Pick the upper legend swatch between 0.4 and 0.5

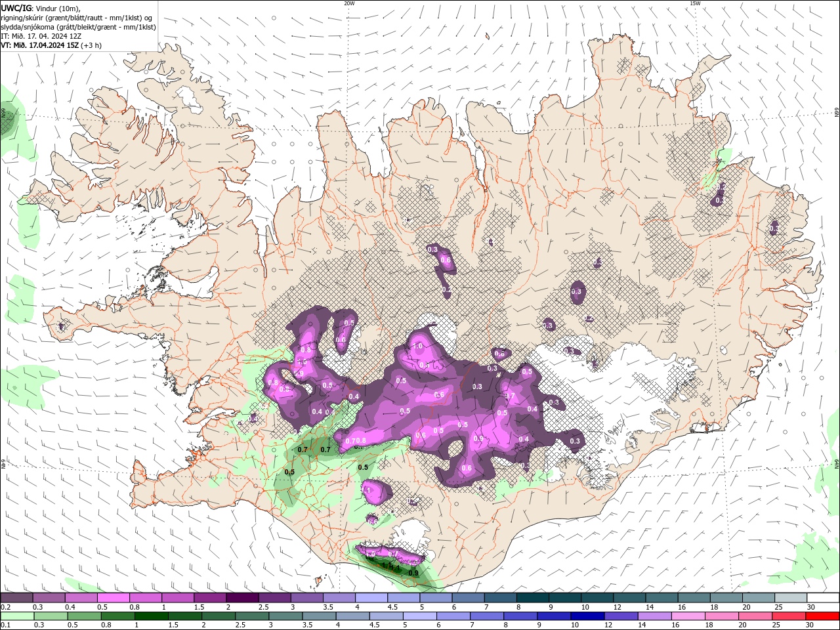point(81,598)
